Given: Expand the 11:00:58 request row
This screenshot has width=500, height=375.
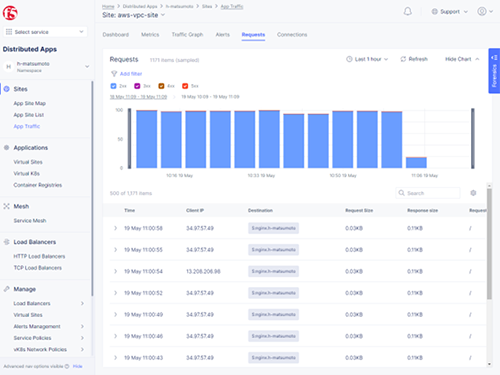Looking at the screenshot, I should (115, 228).
